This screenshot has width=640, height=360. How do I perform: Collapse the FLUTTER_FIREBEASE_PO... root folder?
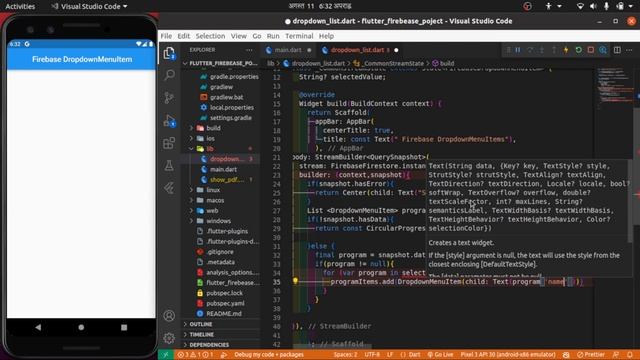pyautogui.click(x=221, y=63)
